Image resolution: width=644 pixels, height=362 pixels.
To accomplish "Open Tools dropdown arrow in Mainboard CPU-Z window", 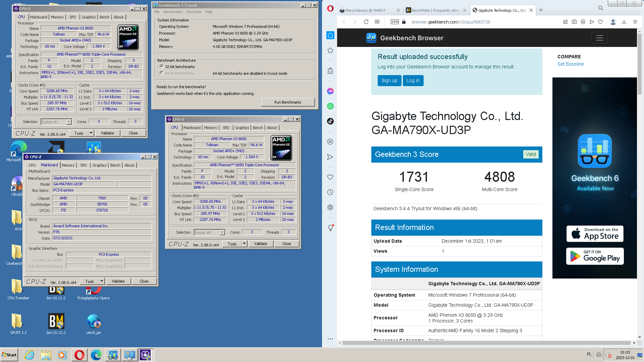I will [102, 281].
